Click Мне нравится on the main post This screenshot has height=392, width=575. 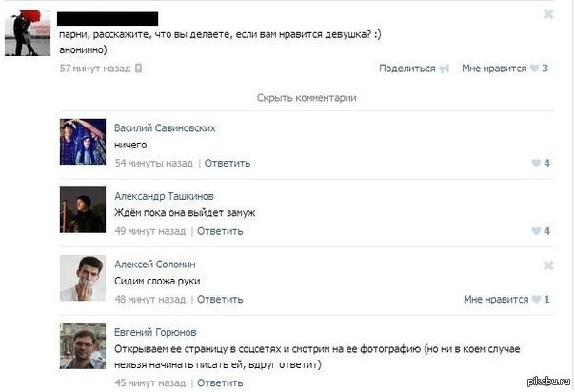coord(494,69)
